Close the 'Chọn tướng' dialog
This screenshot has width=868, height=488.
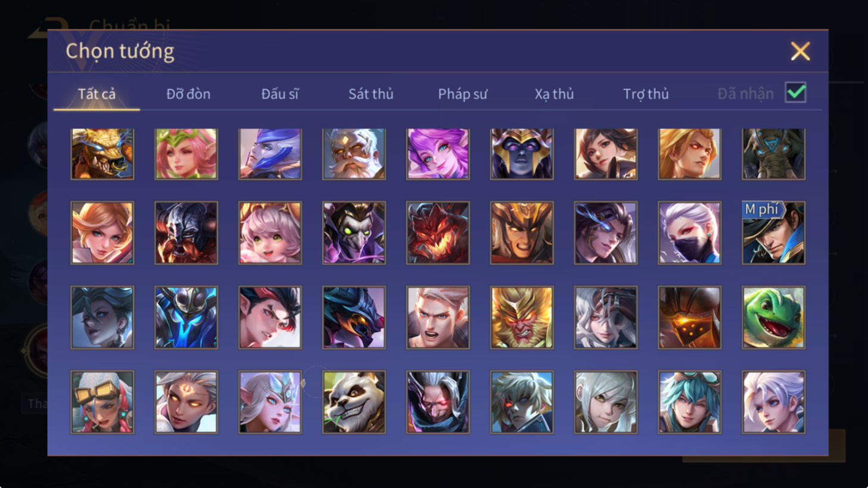pyautogui.click(x=800, y=51)
